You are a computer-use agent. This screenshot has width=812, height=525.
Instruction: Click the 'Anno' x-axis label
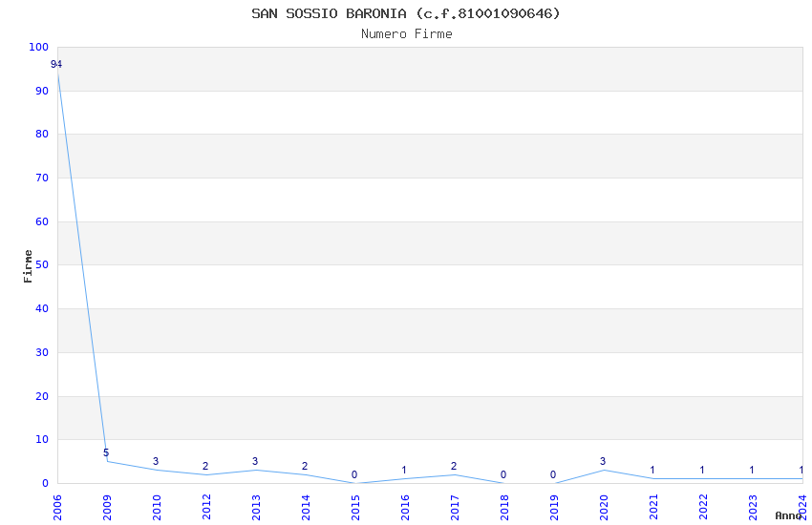tap(788, 515)
